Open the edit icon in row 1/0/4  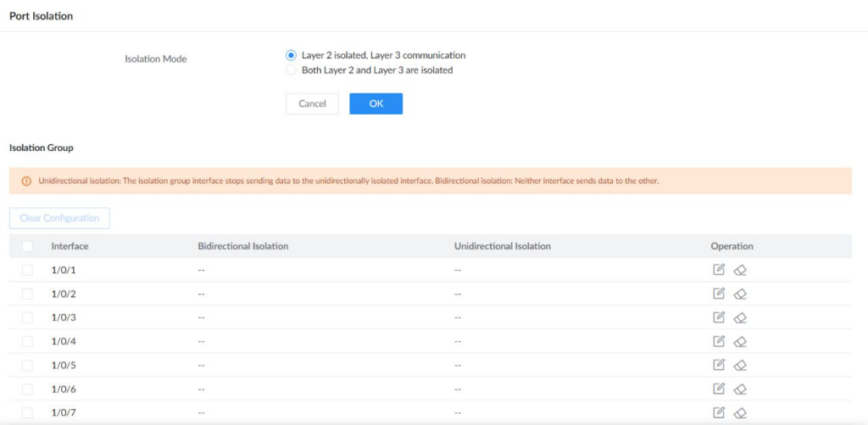click(719, 341)
